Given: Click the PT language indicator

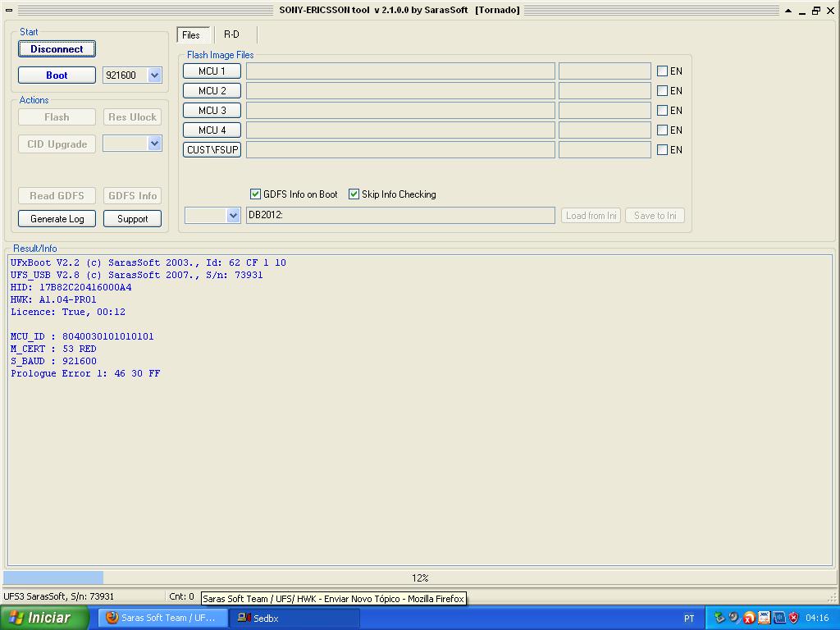Looking at the screenshot, I should click(x=689, y=619).
